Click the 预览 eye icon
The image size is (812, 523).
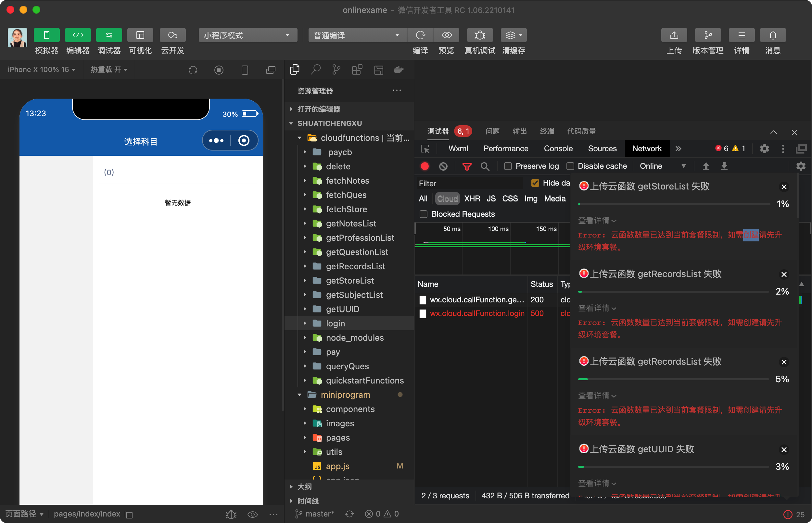click(x=446, y=35)
